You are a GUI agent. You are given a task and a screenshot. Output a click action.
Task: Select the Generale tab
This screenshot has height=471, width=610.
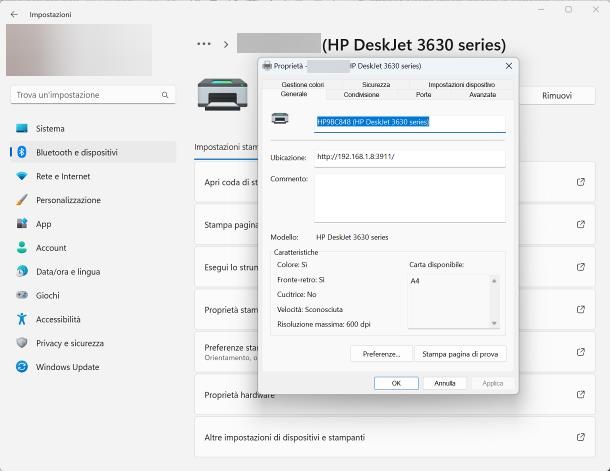click(x=294, y=94)
